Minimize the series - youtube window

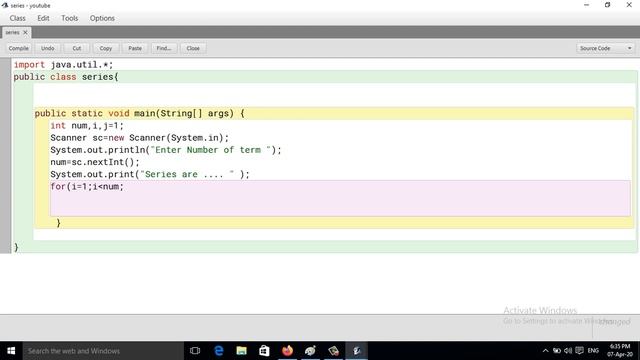587,5
